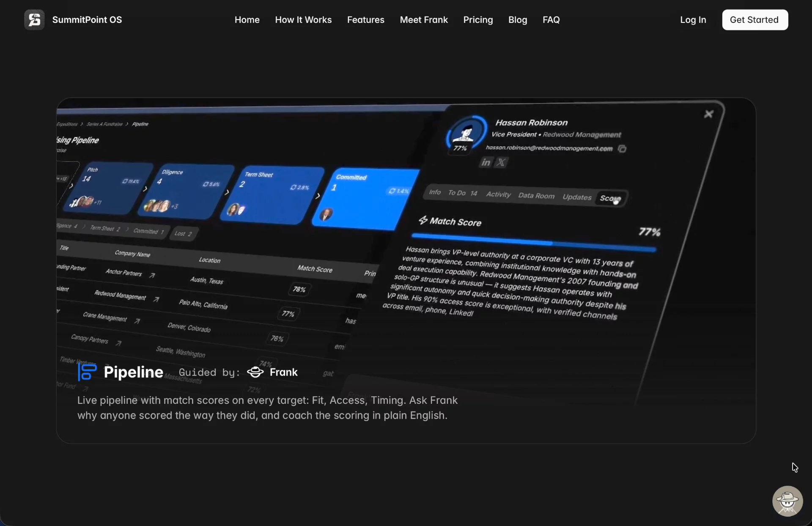Viewport: 812px width, 526px height.
Task: Open Hassan Robinson's LinkedIn icon
Action: click(486, 162)
